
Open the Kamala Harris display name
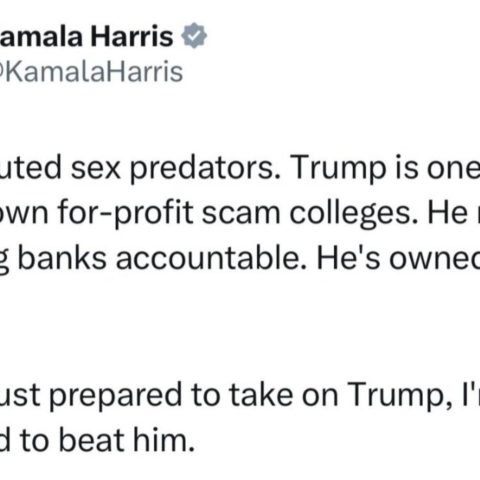click(86, 36)
